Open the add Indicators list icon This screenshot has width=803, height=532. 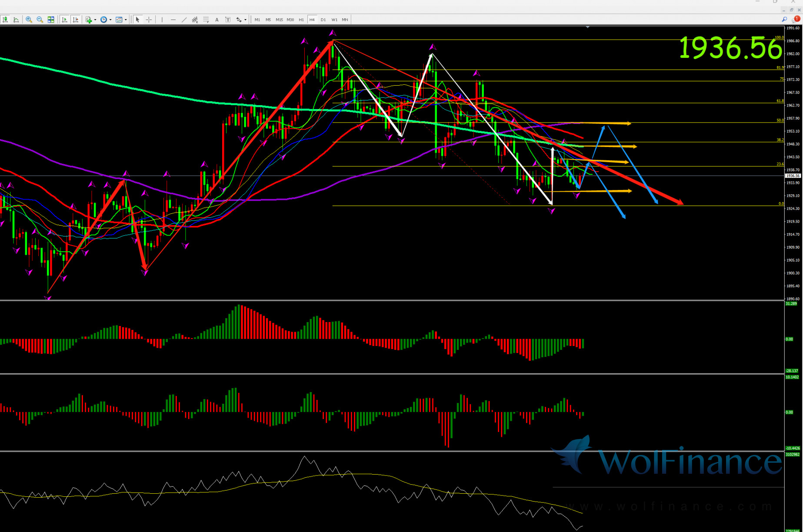click(x=89, y=20)
